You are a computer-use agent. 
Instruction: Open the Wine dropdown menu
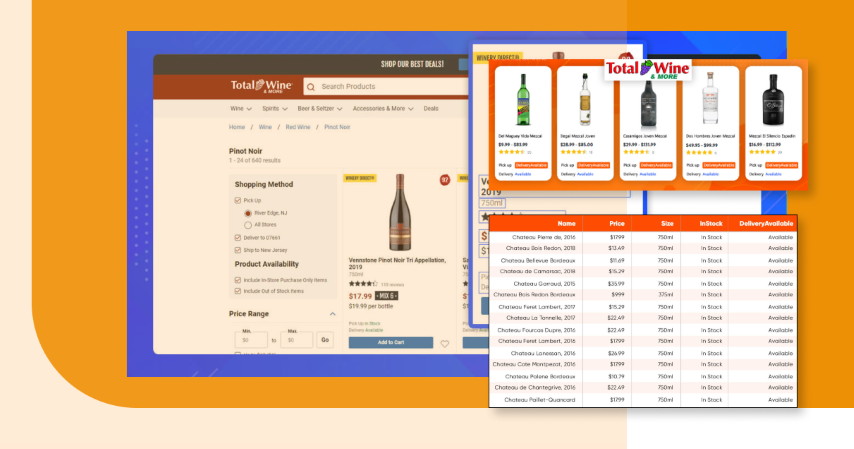coord(241,108)
